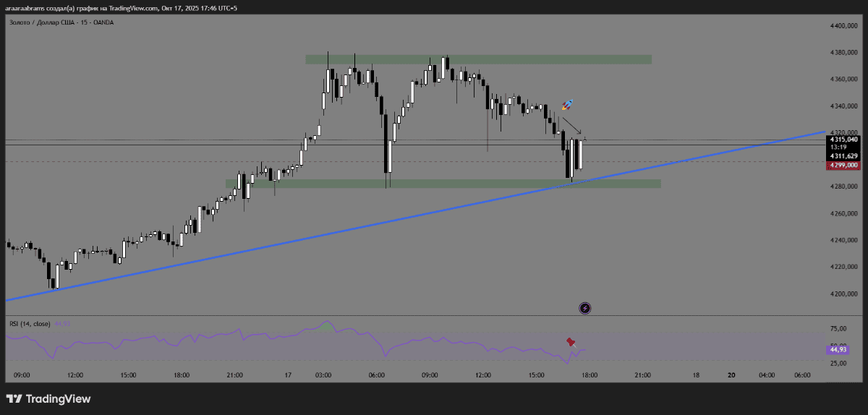Click the black 4315,040 price label
868x415 pixels.
click(843, 139)
